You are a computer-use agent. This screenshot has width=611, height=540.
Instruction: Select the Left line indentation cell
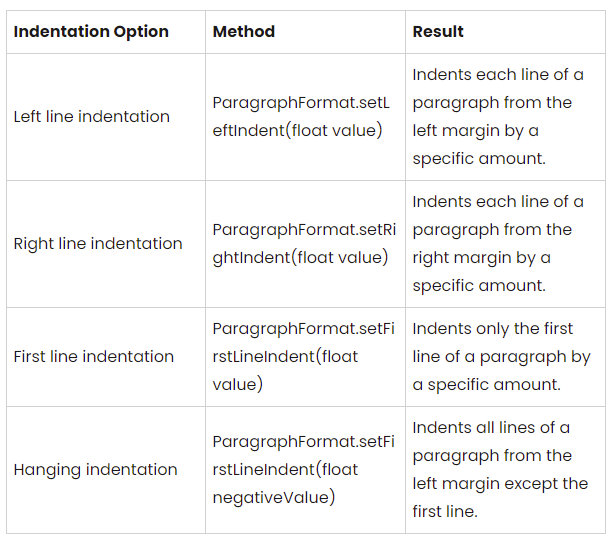[91, 117]
